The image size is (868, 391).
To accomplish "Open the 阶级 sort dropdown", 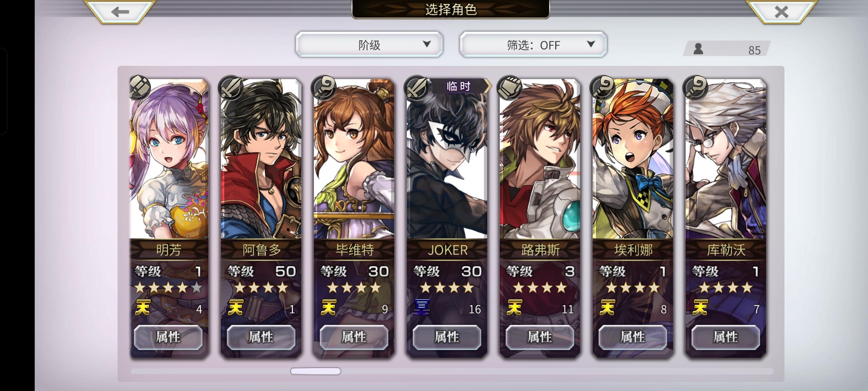I will tap(369, 45).
